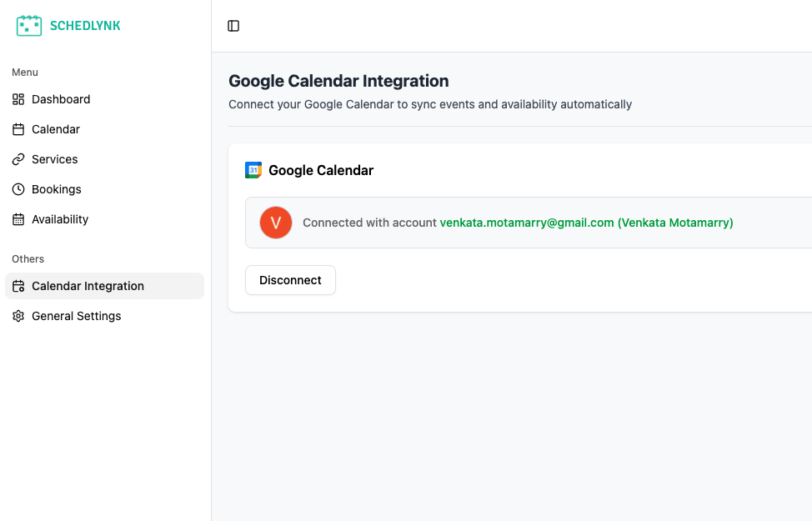Click the orange V avatar circle
The width and height of the screenshot is (812, 521).
coord(275,223)
